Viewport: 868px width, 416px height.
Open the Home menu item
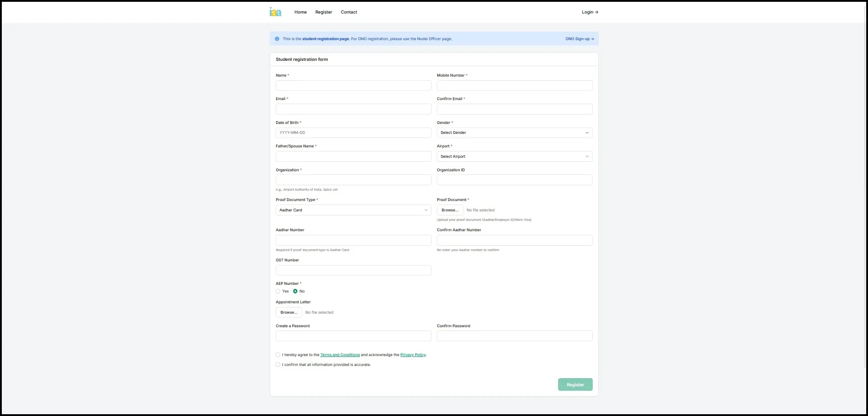(300, 12)
